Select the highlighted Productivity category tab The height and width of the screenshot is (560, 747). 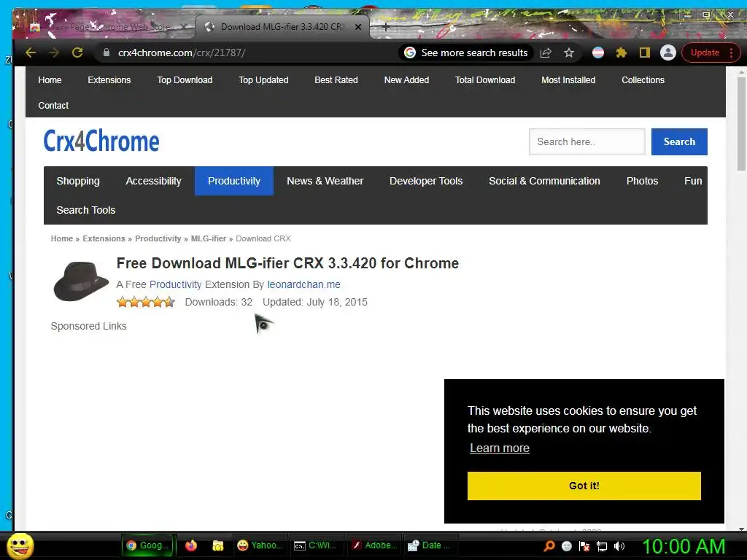click(234, 181)
